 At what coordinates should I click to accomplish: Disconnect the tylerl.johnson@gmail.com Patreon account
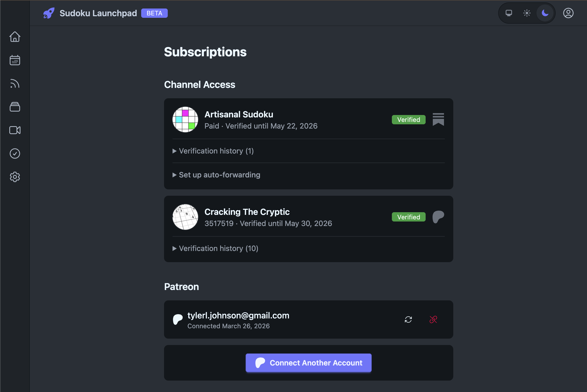pos(433,319)
